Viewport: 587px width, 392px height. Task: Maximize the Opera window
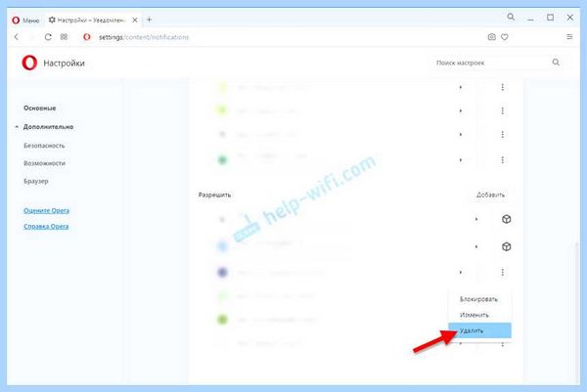[550, 18]
